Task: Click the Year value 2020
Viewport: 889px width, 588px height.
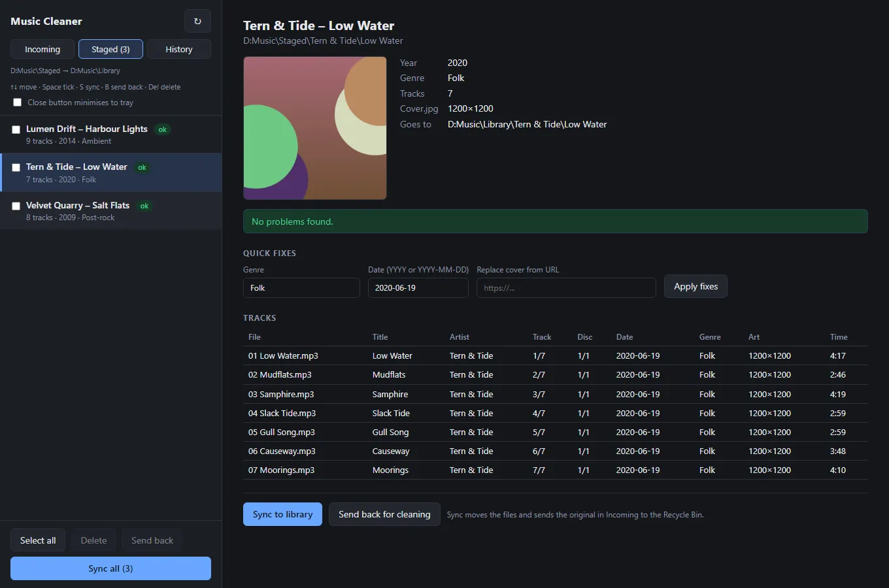Action: pos(458,63)
